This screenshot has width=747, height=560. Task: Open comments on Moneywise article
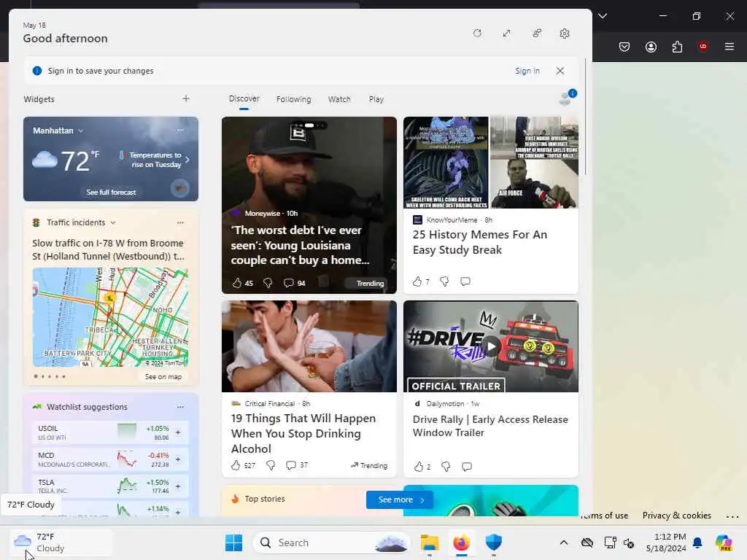[289, 283]
